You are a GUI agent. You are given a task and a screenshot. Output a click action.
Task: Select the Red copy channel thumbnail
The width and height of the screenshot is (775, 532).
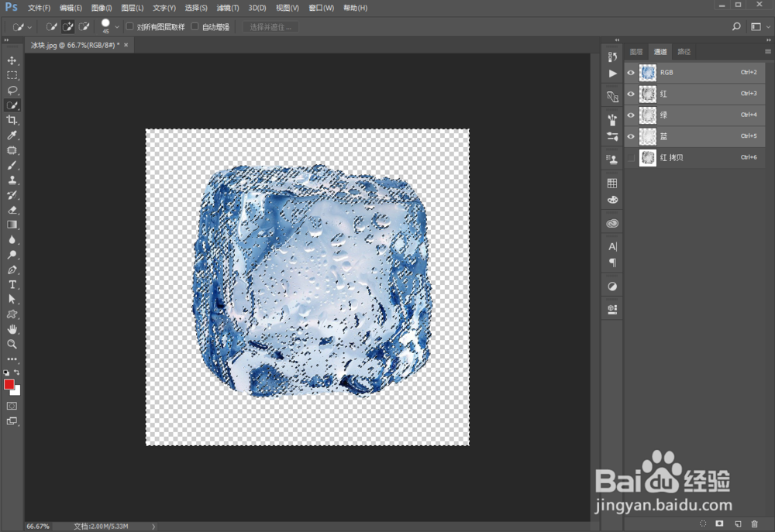(x=647, y=157)
